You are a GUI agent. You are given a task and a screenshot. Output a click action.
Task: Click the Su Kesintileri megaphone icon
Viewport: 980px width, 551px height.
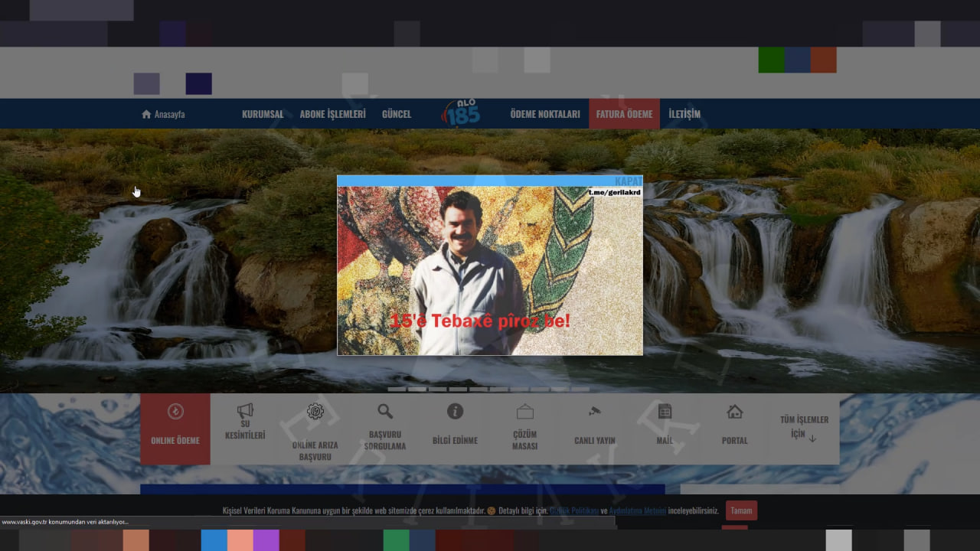(245, 411)
